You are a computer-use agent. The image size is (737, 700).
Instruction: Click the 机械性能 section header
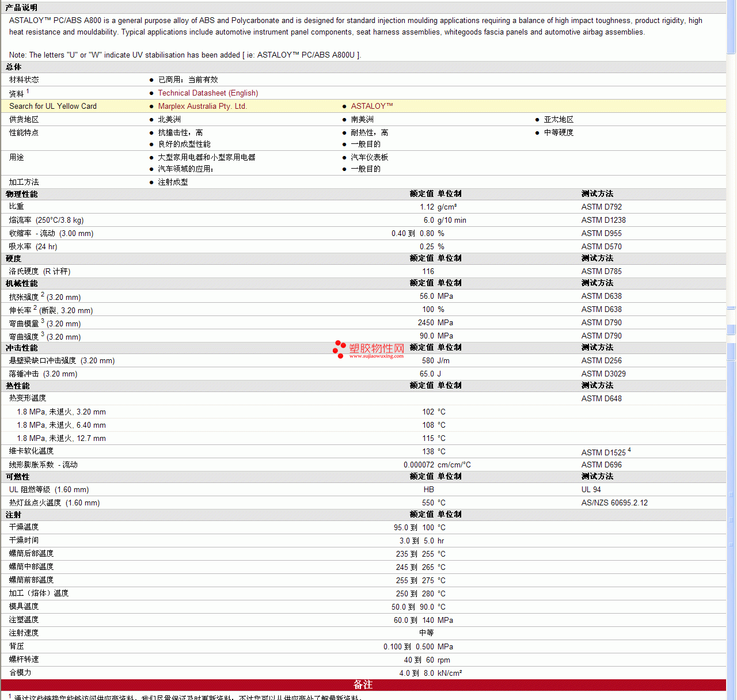[21, 283]
